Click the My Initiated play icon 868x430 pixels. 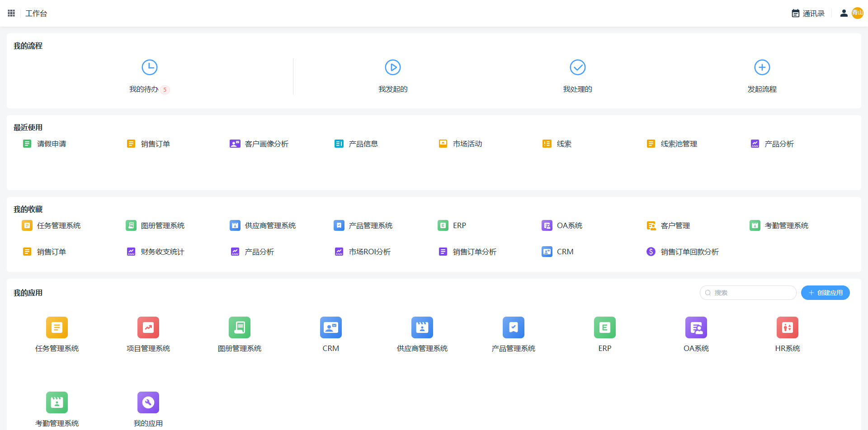(x=392, y=67)
